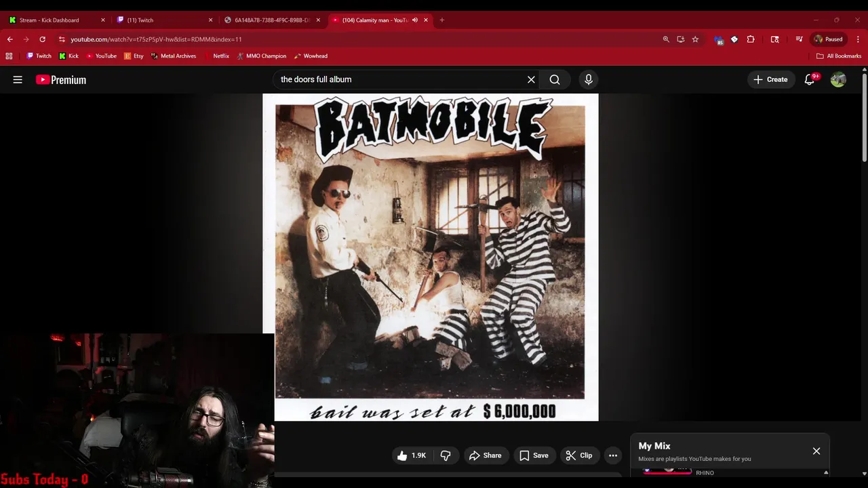Click the Create button
The image size is (868, 488).
coord(771,79)
